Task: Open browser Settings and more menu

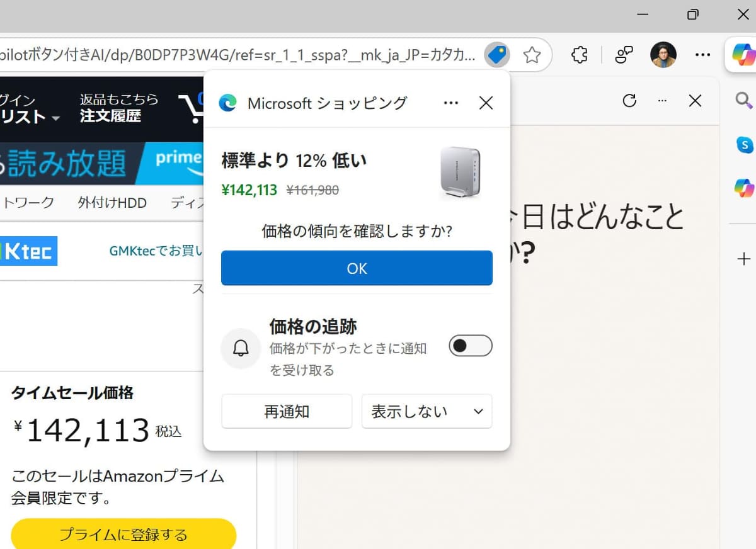Action: [x=702, y=55]
